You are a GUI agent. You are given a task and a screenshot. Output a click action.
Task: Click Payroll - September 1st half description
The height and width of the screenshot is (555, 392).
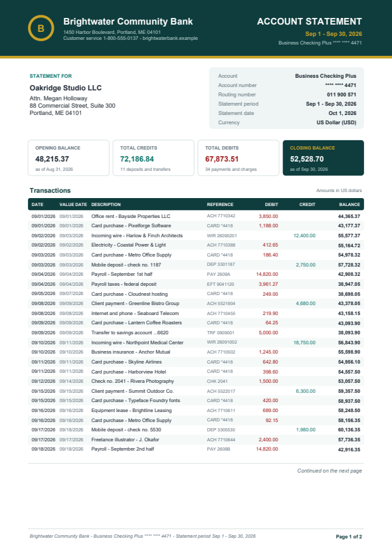[x=122, y=275]
